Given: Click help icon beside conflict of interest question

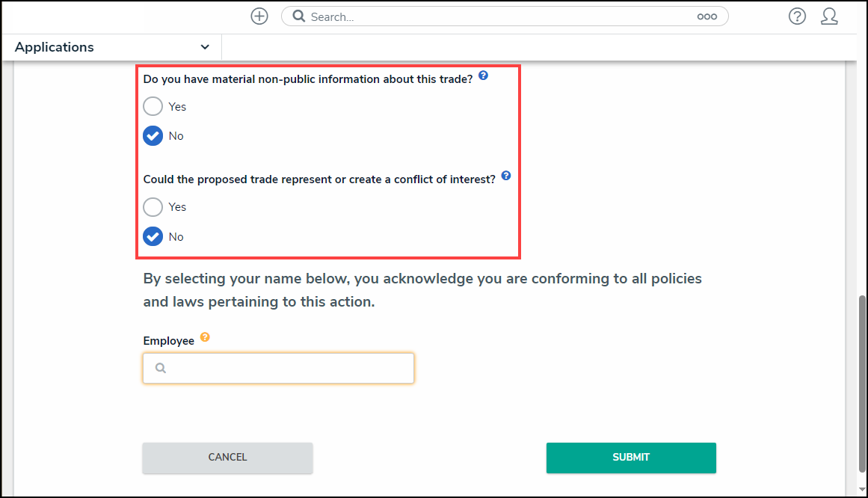Looking at the screenshot, I should [506, 176].
